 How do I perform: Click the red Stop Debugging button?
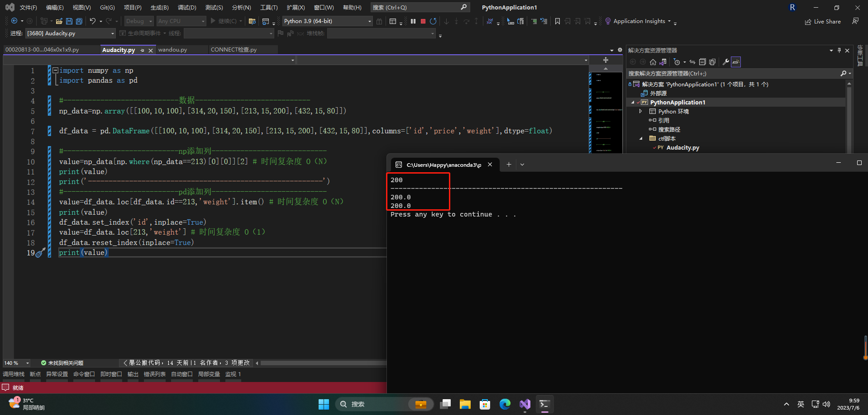(x=423, y=21)
